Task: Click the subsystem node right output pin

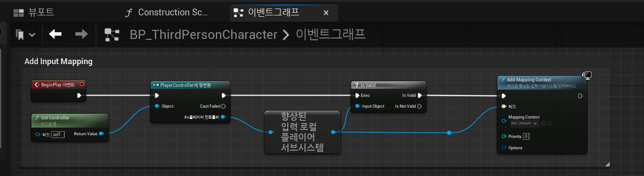Action: tap(333, 132)
